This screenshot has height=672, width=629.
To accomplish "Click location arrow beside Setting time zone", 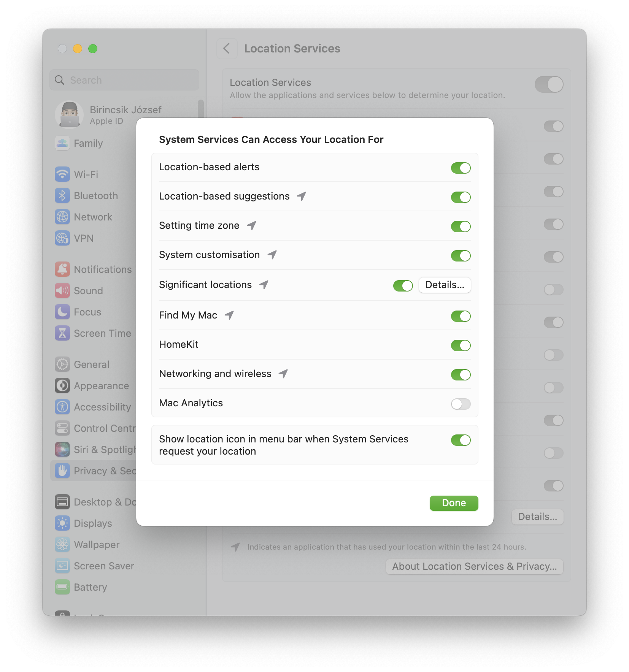I will [251, 225].
